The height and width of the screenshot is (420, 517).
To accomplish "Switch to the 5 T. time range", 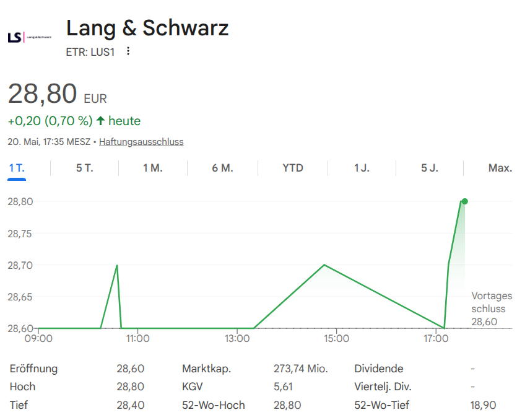I will click(x=85, y=168).
